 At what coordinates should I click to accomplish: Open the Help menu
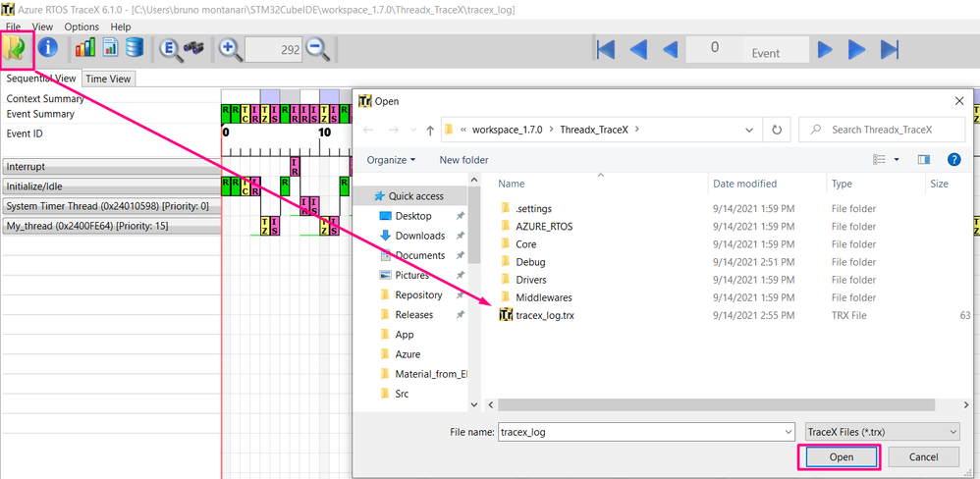[x=121, y=27]
